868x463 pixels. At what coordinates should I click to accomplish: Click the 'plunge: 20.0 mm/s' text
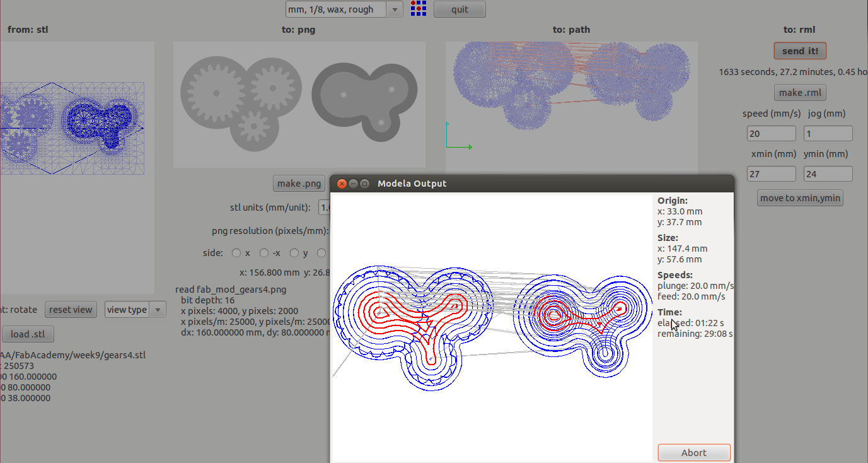(x=695, y=286)
